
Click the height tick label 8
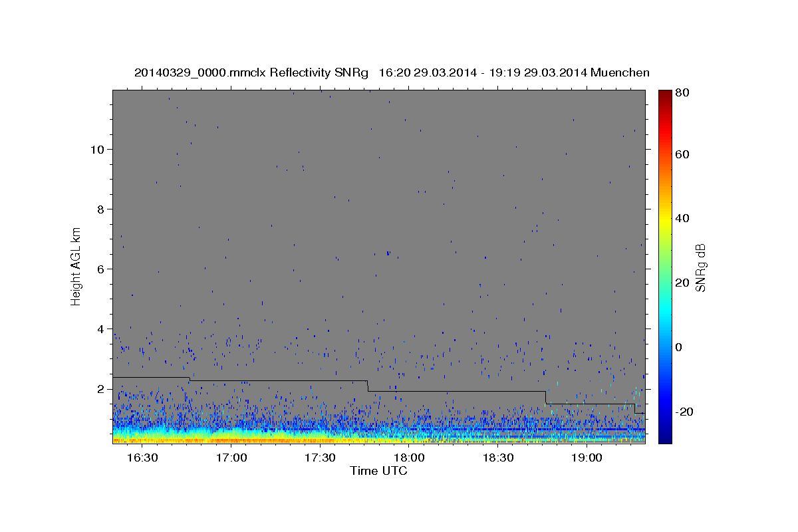pyautogui.click(x=100, y=209)
